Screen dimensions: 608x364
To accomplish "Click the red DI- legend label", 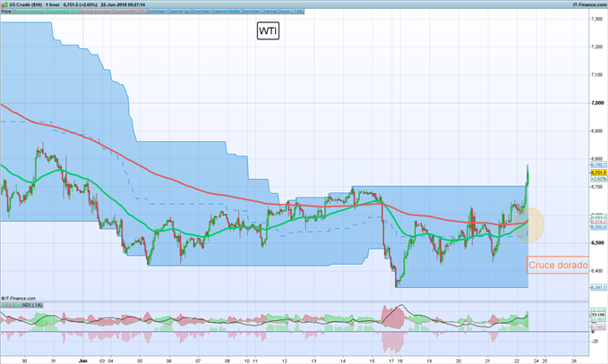I will (x=10, y=305).
